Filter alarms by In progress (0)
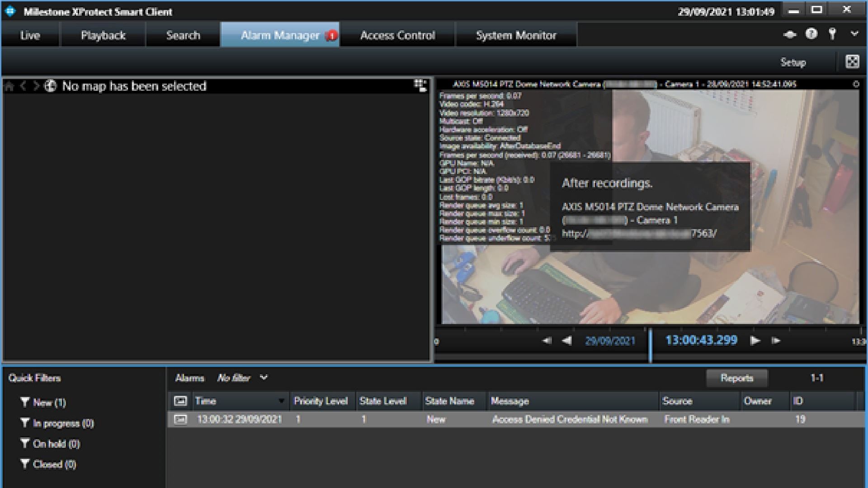Screen dimensions: 868x488 [57, 423]
